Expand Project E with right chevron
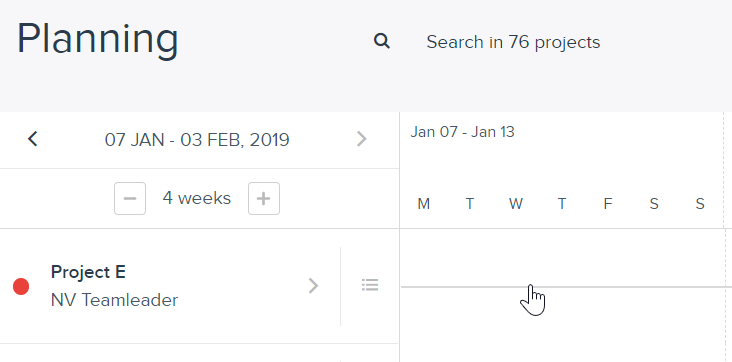This screenshot has width=732, height=362. click(313, 285)
